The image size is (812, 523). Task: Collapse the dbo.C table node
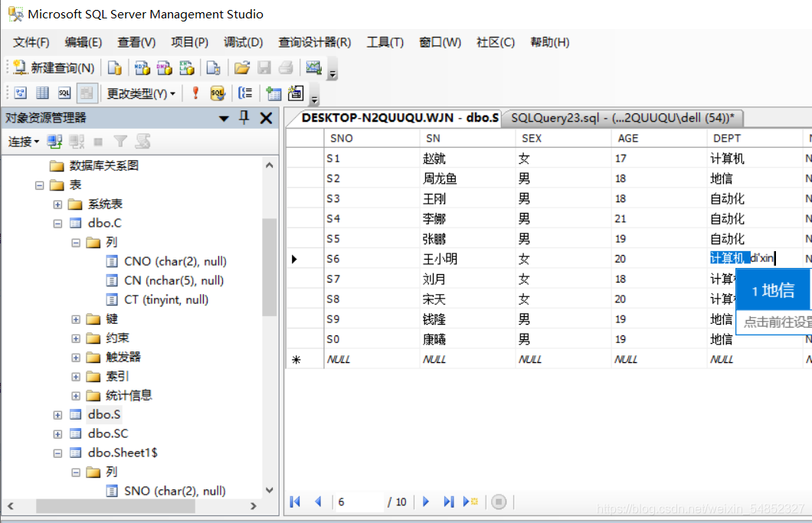(x=57, y=224)
